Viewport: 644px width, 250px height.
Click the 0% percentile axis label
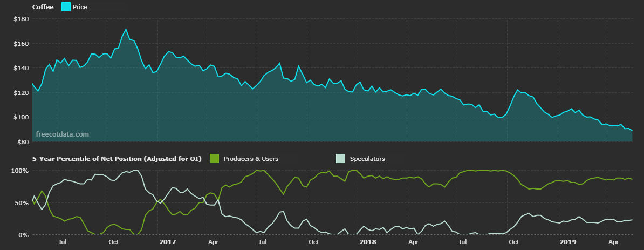(24, 235)
